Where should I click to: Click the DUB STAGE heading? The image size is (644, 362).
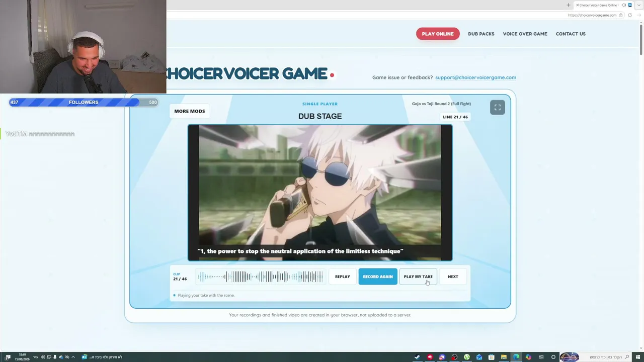tap(320, 116)
